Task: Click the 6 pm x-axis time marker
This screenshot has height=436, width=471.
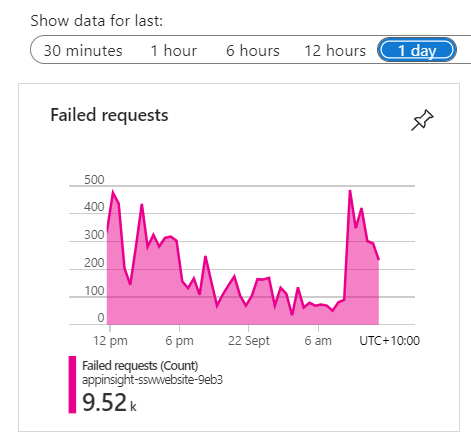Action: [x=179, y=341]
